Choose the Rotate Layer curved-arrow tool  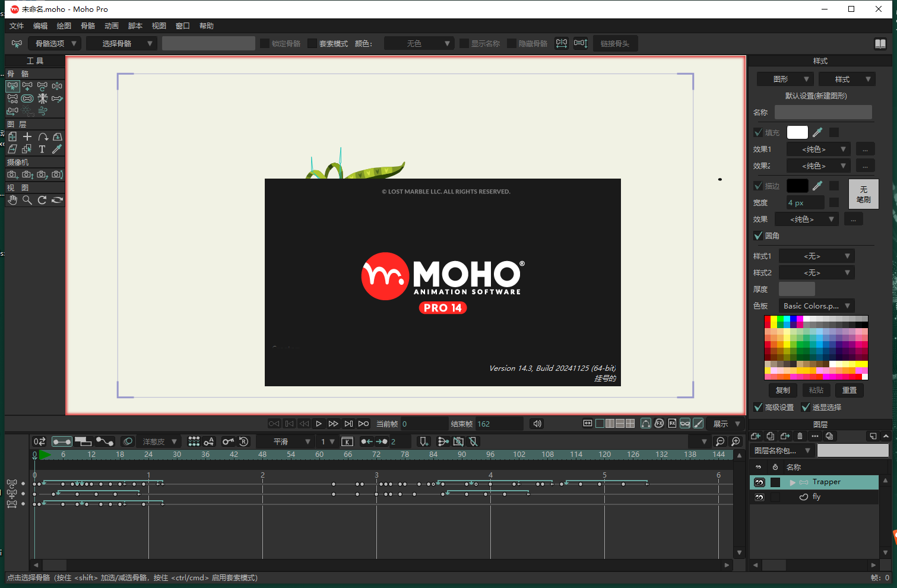tap(42, 136)
